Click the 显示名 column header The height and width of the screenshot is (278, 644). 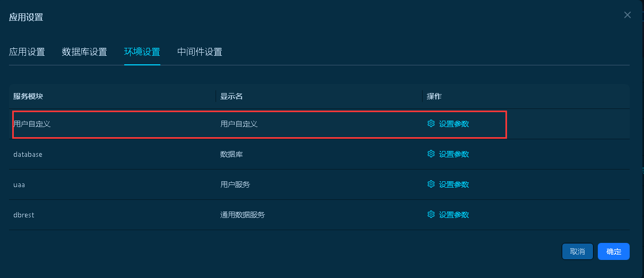pos(231,96)
